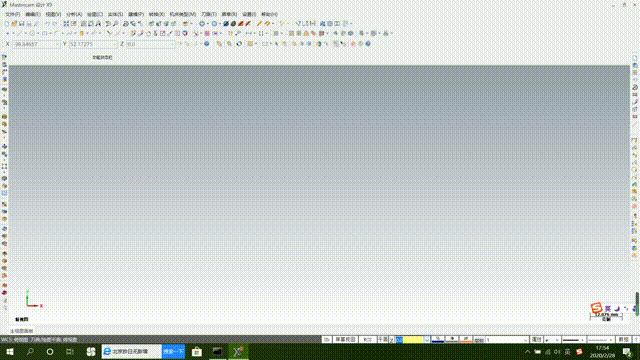Select the line sketch tool icon
The height and width of the screenshot is (360, 640).
(19, 33)
